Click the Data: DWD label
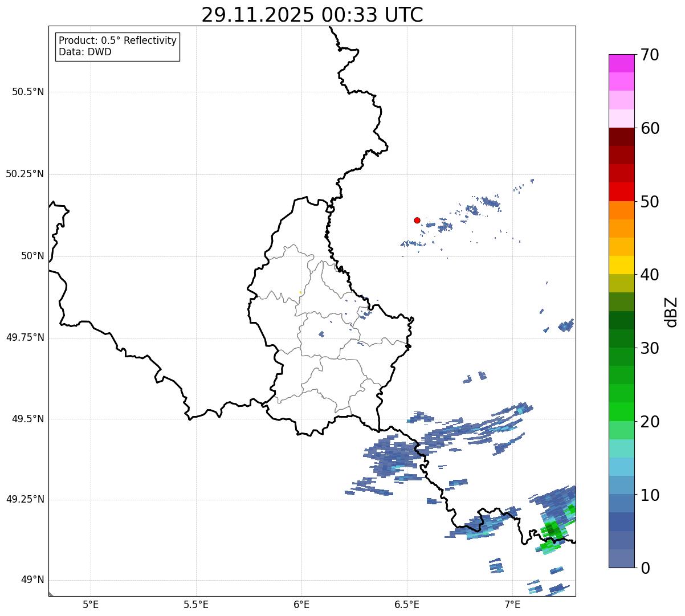Screen dimensions: 685x616 pos(85,52)
